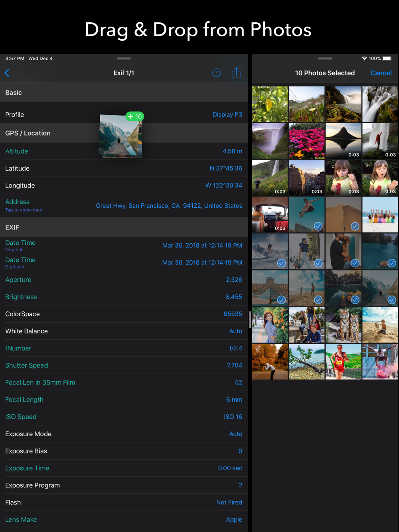Viewport: 399px width, 532px height.
Task: Select the fallen tree on shore photo
Action: [x=306, y=362]
